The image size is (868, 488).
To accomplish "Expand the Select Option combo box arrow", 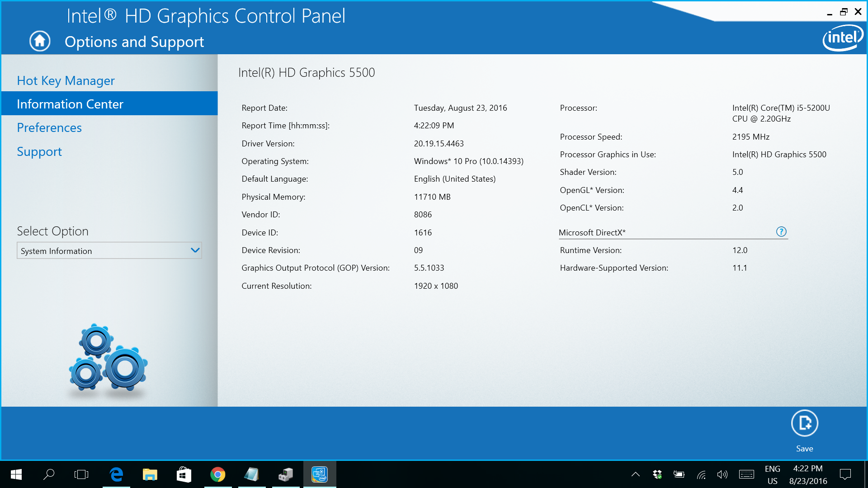I will pyautogui.click(x=195, y=250).
